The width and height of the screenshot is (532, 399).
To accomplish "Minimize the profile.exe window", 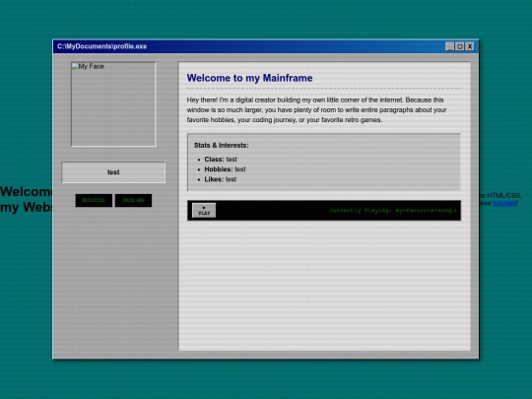I will tap(449, 46).
